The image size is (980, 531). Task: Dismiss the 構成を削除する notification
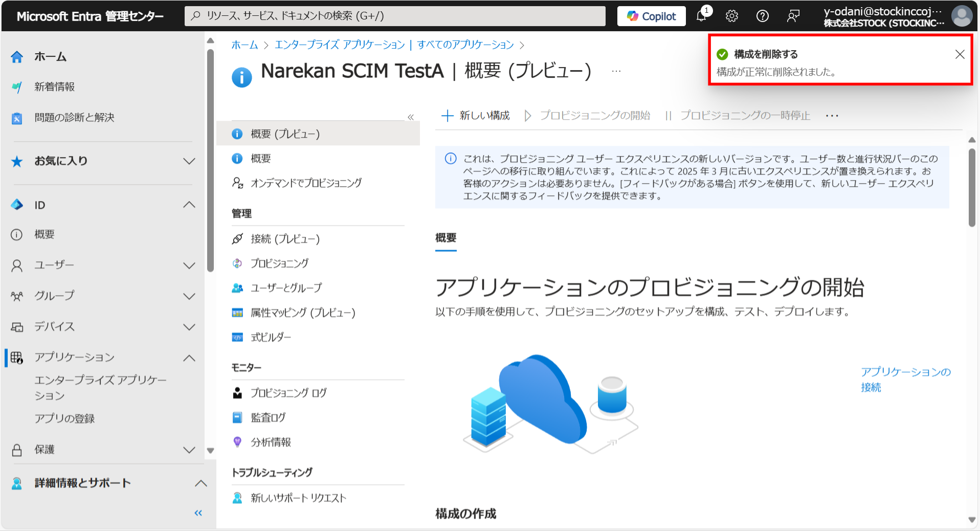(x=960, y=54)
